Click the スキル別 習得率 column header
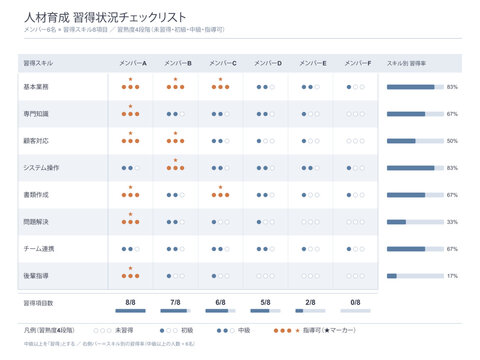The image size is (480, 360). tap(406, 63)
